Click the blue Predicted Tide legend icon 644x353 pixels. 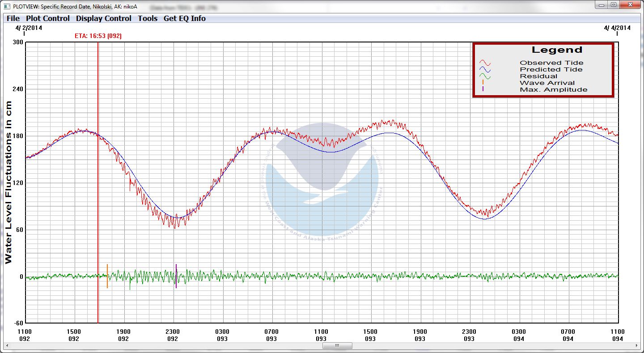pos(485,70)
